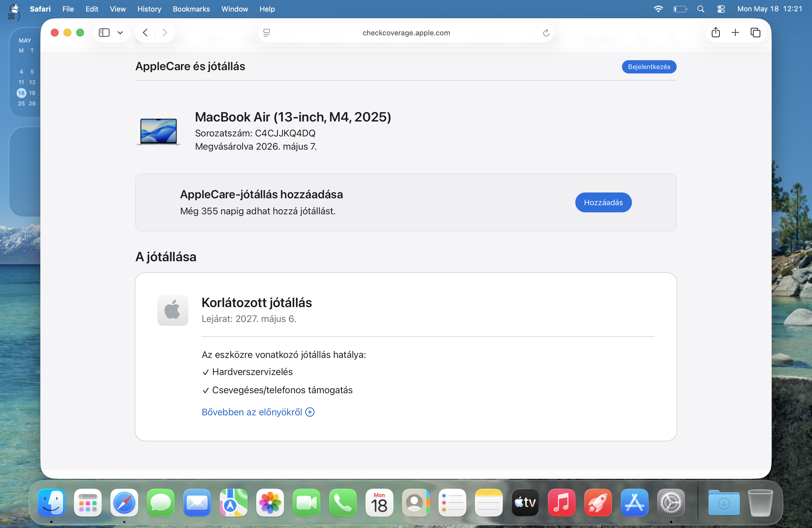Open Launchpad apps grid from the Dock
812x528 pixels.
tap(88, 503)
